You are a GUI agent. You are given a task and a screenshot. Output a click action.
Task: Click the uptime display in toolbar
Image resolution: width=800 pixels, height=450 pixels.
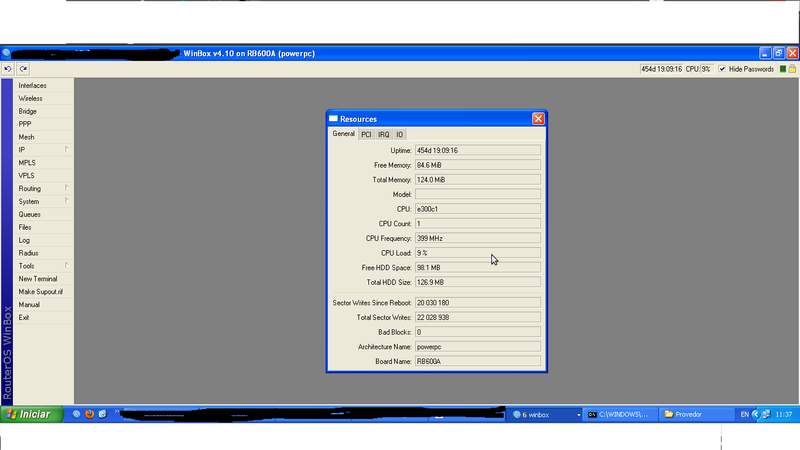(661, 69)
